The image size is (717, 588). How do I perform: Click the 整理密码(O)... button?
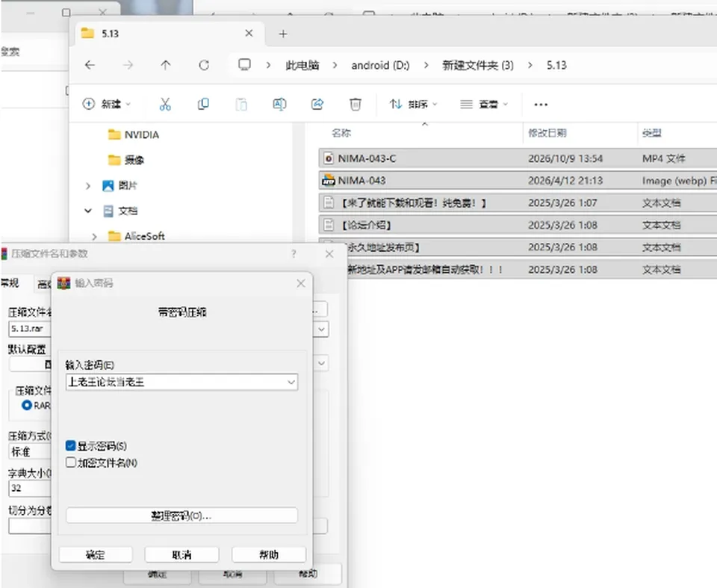181,516
